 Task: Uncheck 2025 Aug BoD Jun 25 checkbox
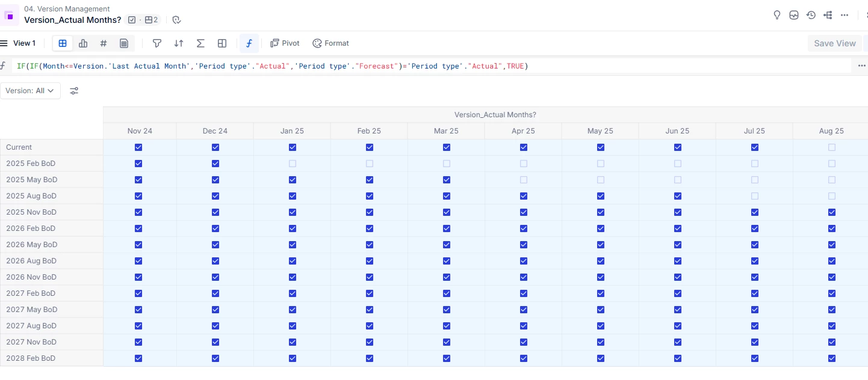[678, 196]
